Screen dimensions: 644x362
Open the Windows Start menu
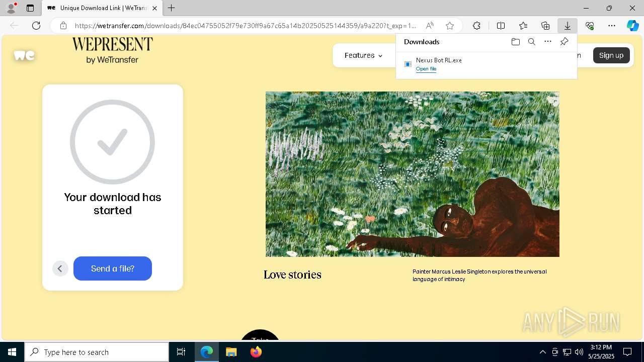pos(12,352)
